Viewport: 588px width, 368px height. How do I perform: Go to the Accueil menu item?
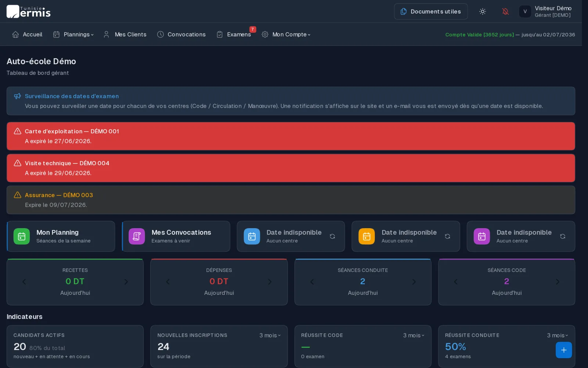[x=28, y=34]
